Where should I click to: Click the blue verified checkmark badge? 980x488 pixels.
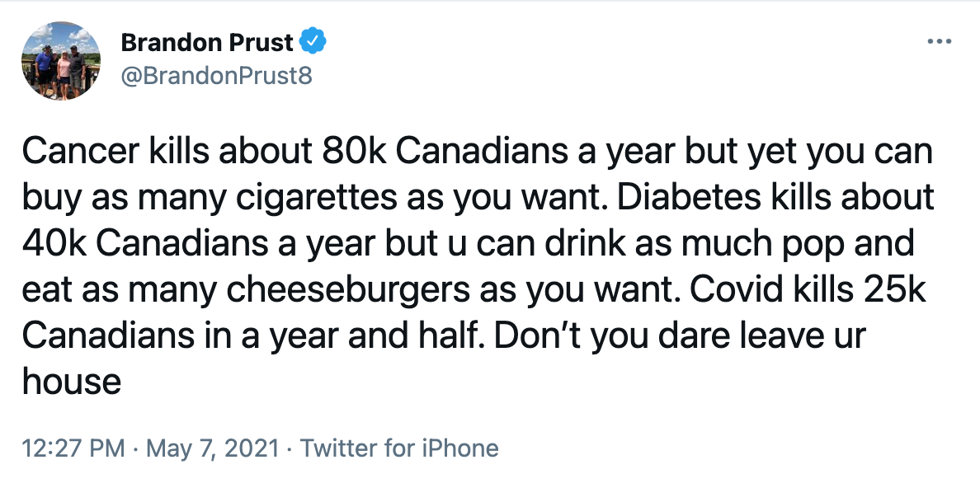(313, 42)
